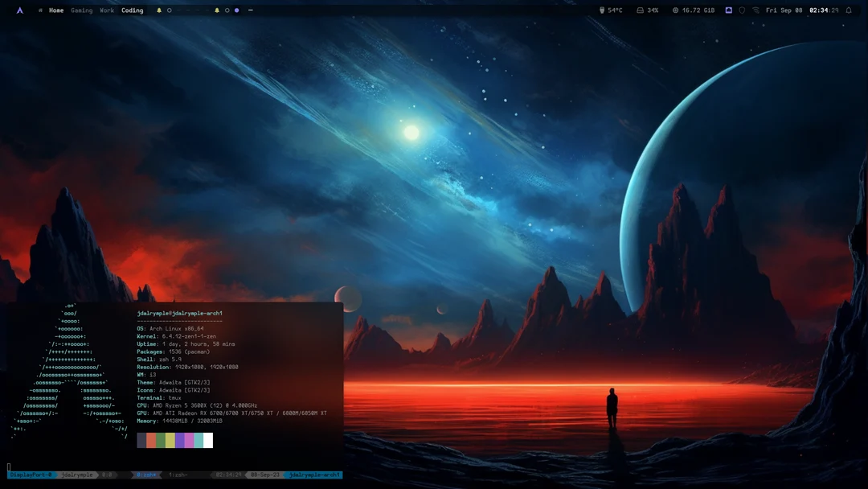The height and width of the screenshot is (489, 868).
Task: Click the Arch Linux logo in the top bar
Action: pyautogui.click(x=18, y=10)
